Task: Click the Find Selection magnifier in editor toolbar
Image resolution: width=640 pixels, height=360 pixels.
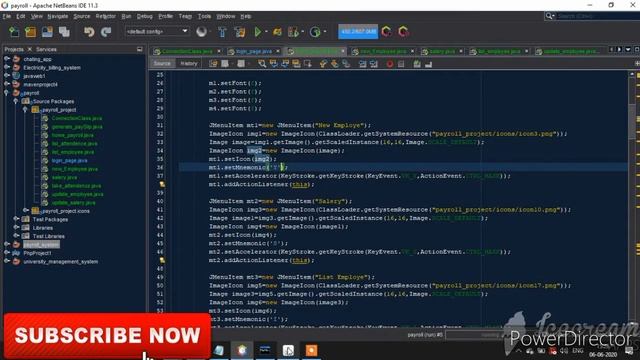Action: click(x=262, y=64)
